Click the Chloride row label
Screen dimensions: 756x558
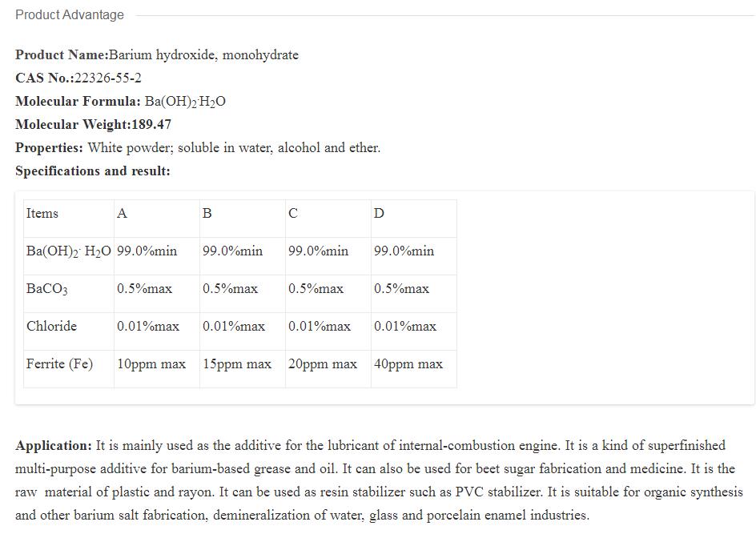[x=51, y=326]
